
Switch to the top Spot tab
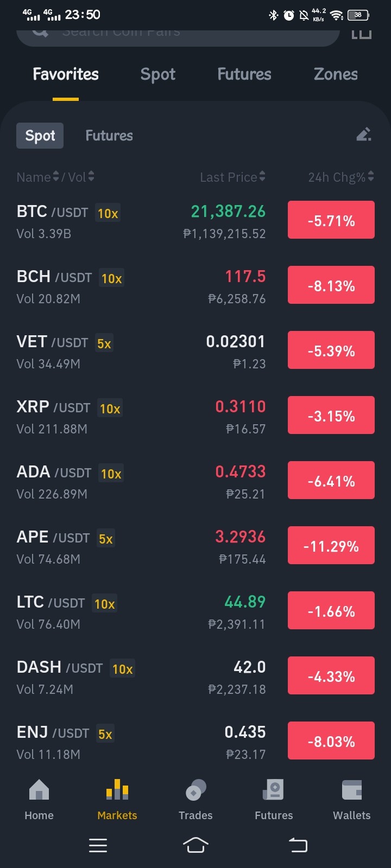(158, 74)
